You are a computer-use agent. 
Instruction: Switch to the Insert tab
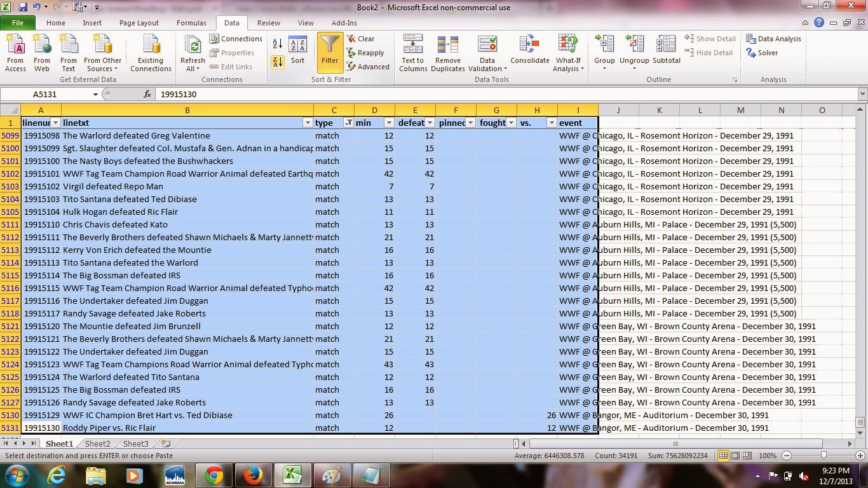[92, 23]
